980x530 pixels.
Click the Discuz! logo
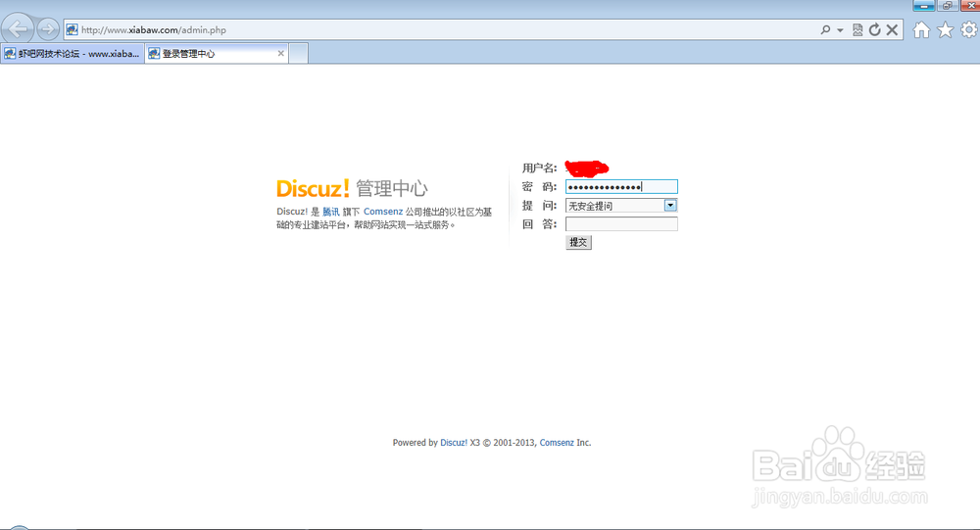[x=313, y=188]
